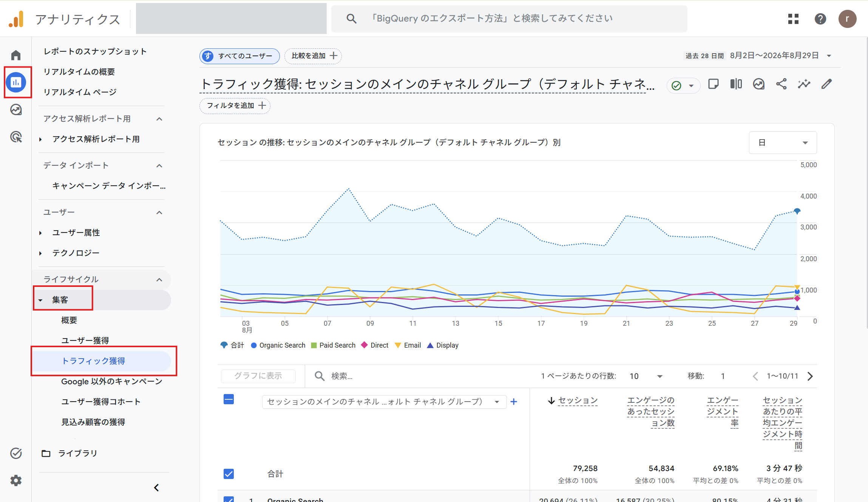Select 概要 under 集客
Screen dimensions: 868x502
click(69, 320)
